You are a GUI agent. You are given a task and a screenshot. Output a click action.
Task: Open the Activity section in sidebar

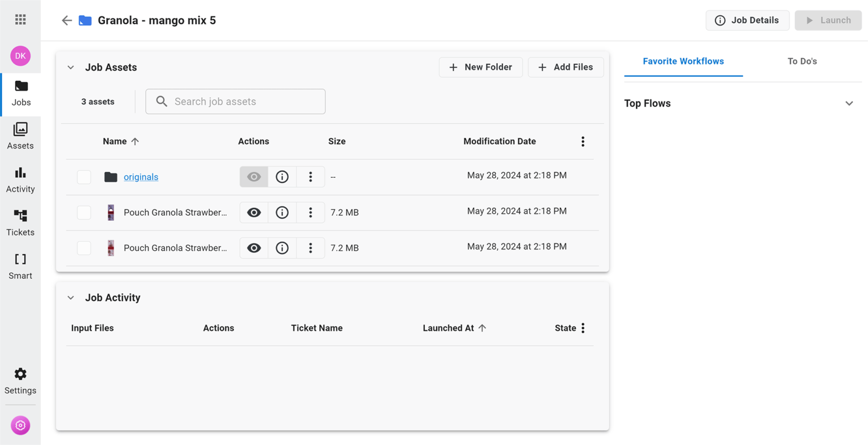click(20, 180)
